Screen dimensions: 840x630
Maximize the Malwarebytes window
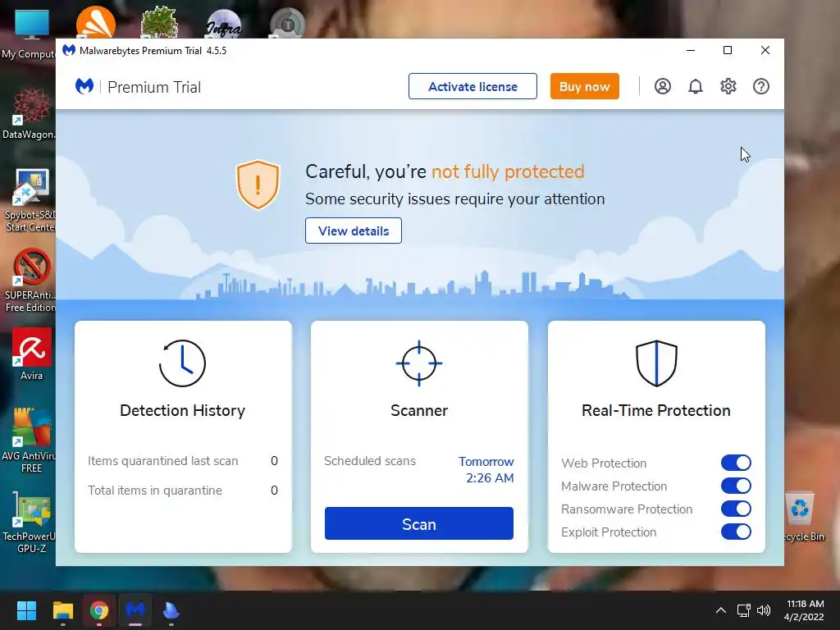[x=728, y=50]
